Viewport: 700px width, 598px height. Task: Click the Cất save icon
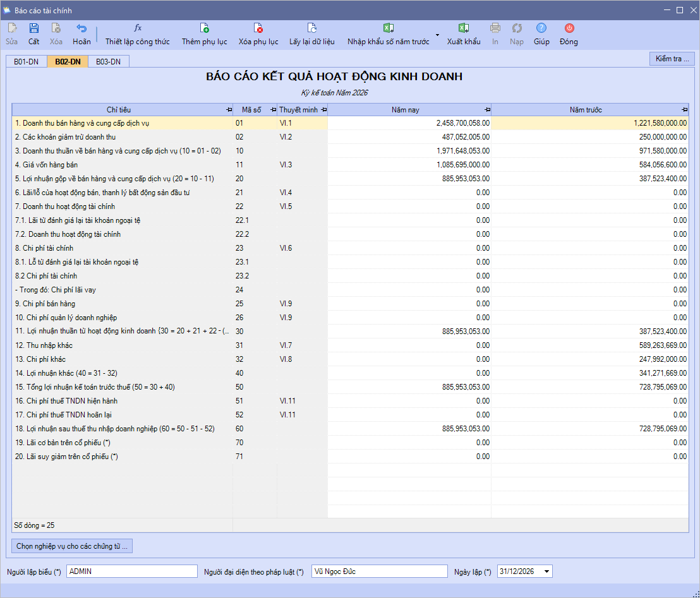34,28
